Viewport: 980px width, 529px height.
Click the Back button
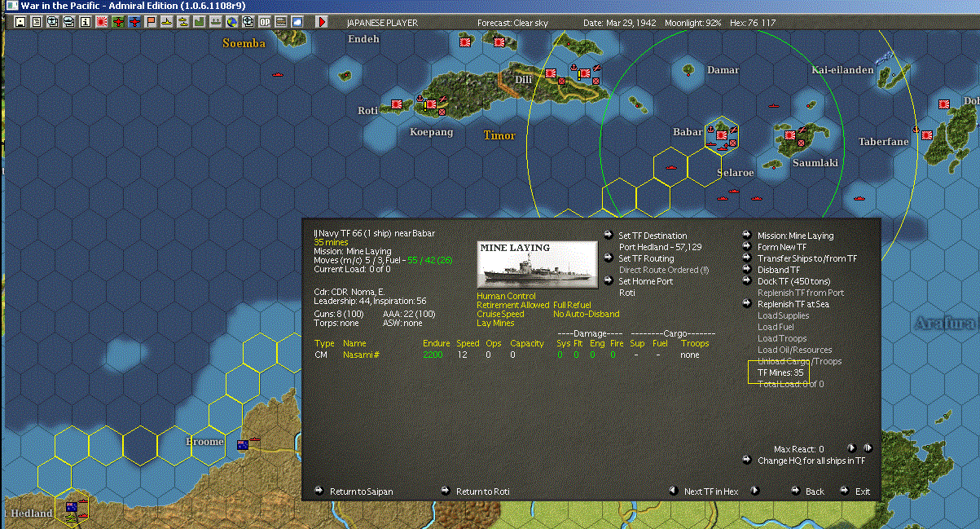[815, 492]
